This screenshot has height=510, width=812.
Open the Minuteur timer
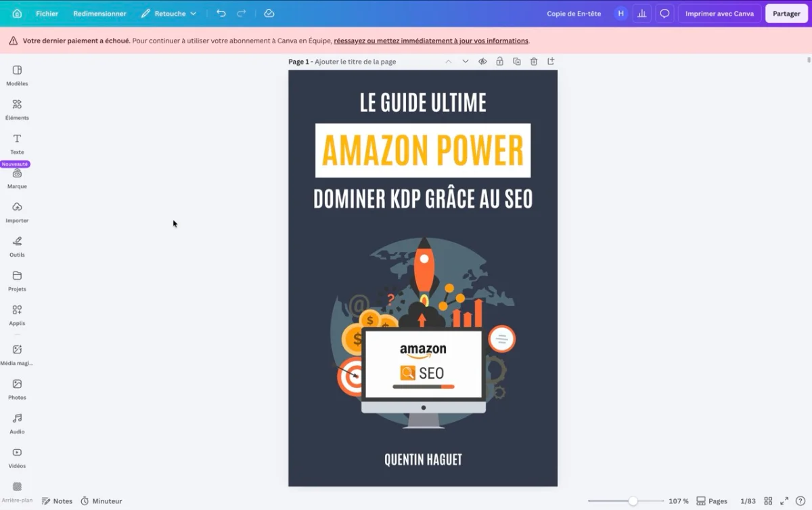point(101,501)
